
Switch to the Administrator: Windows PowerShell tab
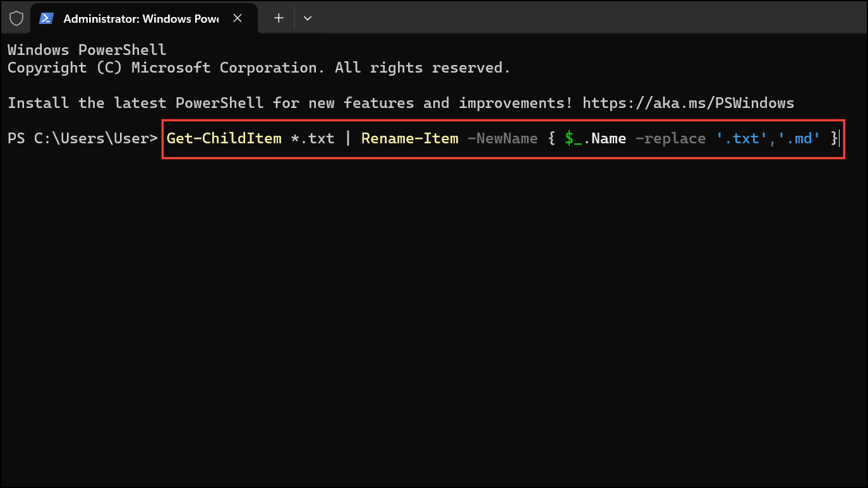[x=139, y=18]
